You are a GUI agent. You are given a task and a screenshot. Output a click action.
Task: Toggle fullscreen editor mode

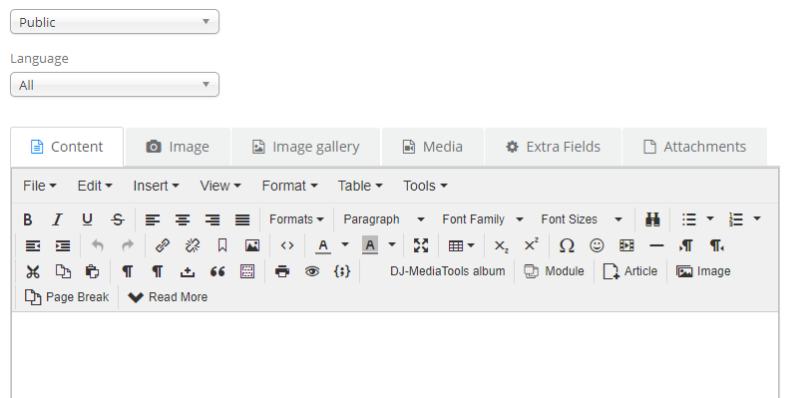(421, 246)
